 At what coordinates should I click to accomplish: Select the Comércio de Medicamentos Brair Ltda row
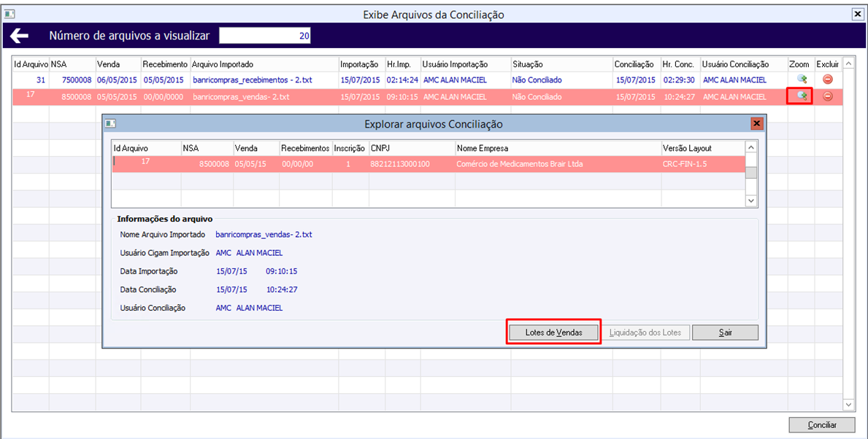pos(429,164)
